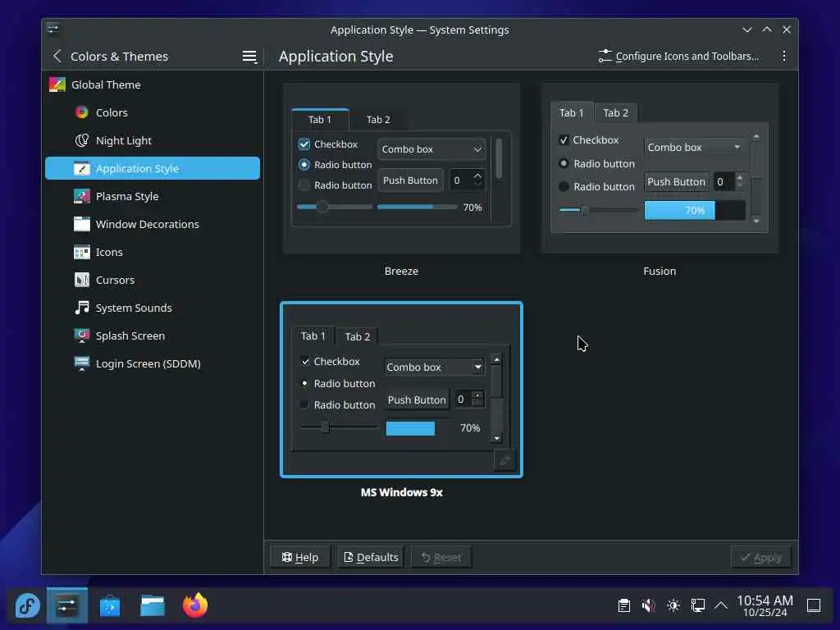Click the show desktop icon in the taskbar
Screen dimensions: 840x630
[814, 605]
